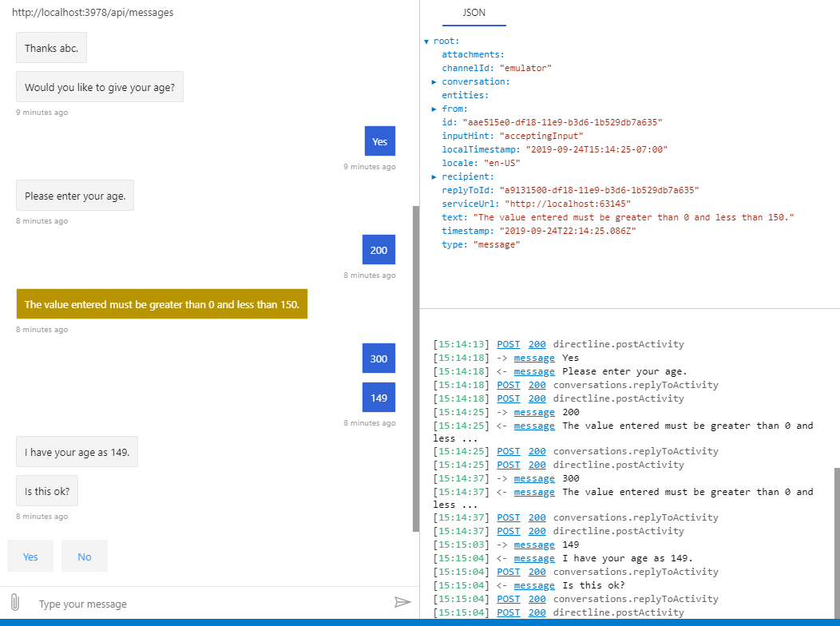Image resolution: width=840 pixels, height=626 pixels.
Task: Open message link for 'I have your age as 149.'
Action: coord(534,558)
